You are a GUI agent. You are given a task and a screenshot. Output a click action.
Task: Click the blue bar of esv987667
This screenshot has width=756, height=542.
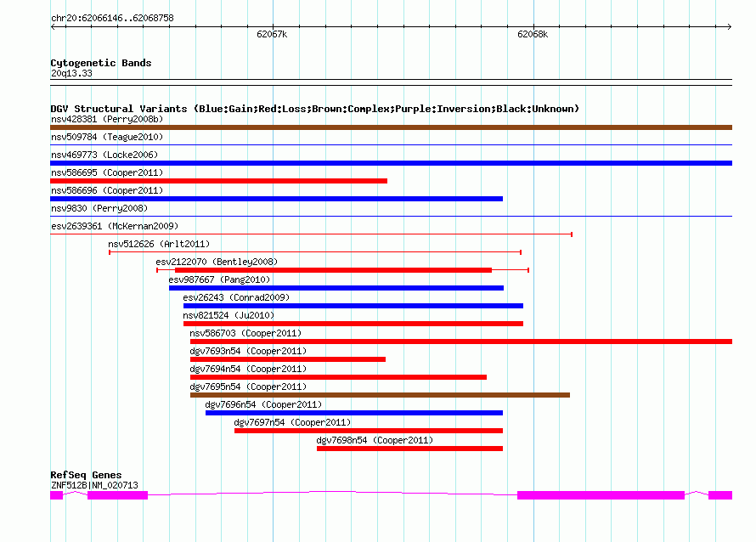(x=336, y=288)
